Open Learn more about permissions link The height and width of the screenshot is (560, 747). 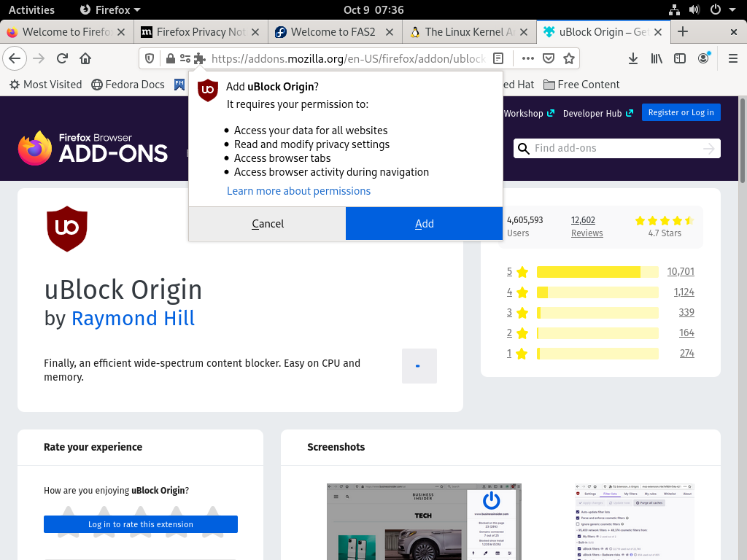tap(298, 191)
